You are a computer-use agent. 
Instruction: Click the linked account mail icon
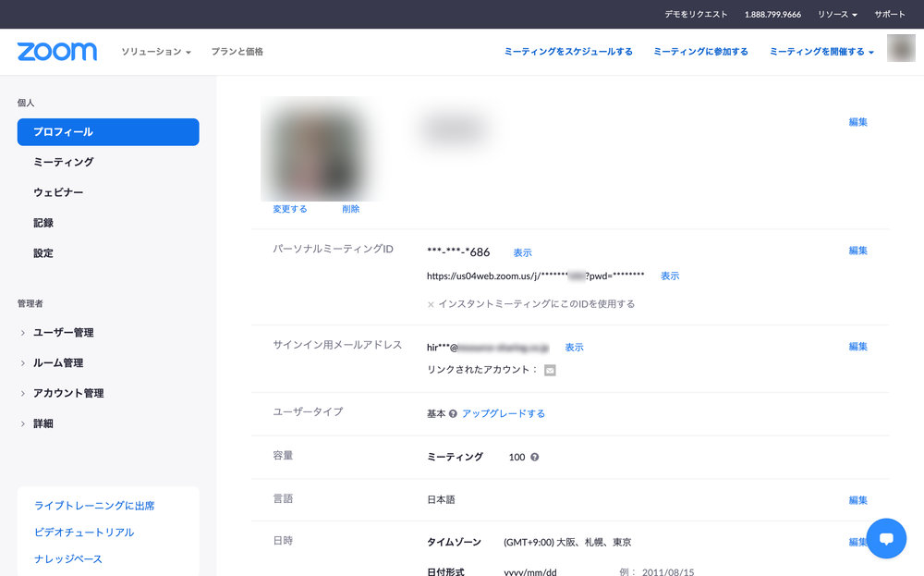coord(550,370)
